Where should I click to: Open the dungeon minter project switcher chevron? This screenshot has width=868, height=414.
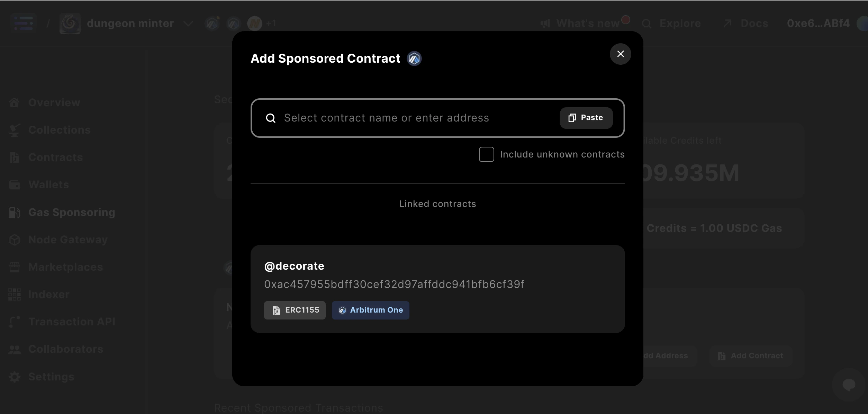[x=188, y=24]
